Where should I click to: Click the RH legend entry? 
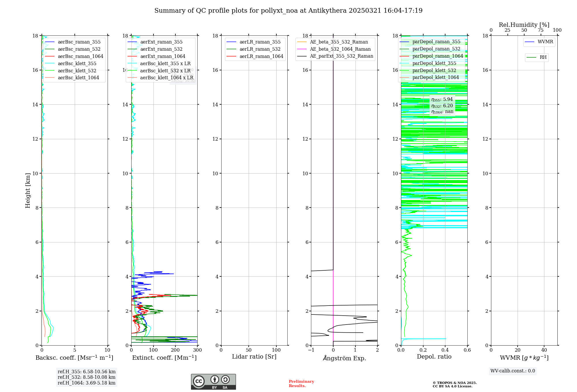[537, 57]
